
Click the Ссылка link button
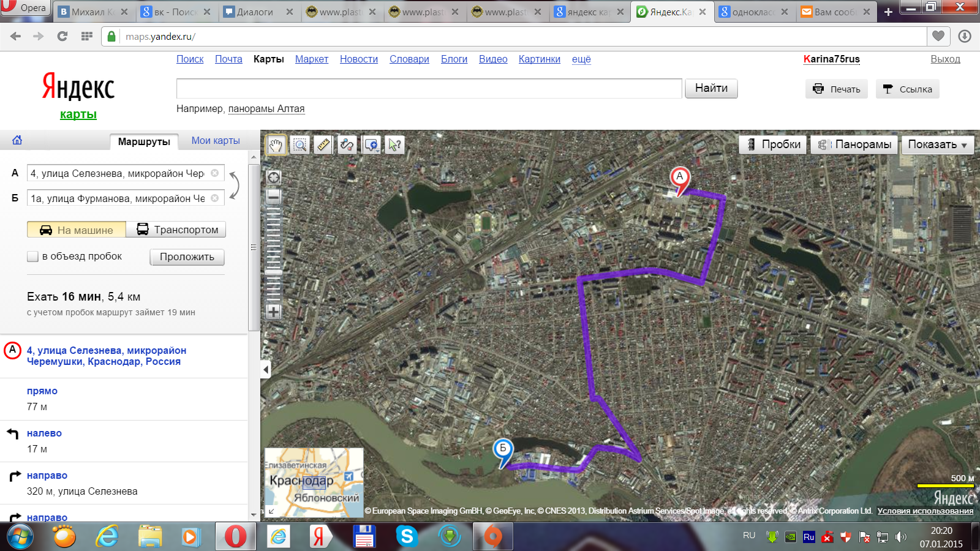[x=907, y=89]
